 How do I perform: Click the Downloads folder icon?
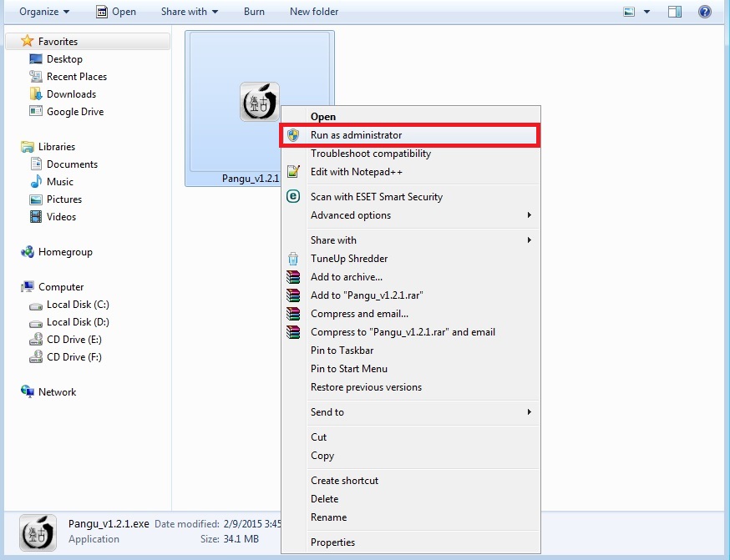coord(36,94)
